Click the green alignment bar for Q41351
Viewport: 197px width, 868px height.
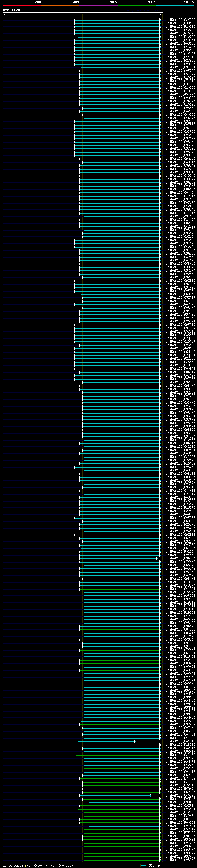click(120, 589)
